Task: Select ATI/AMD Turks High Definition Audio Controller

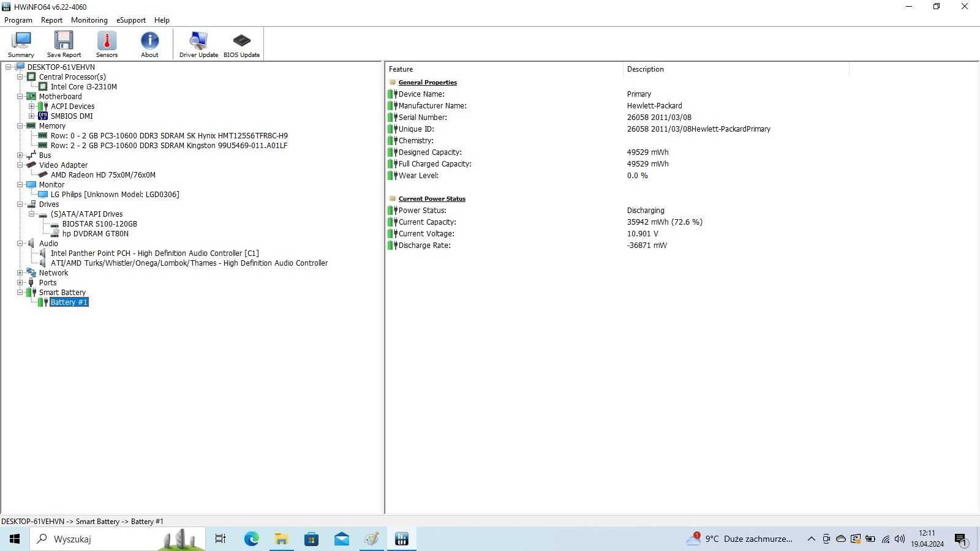Action: pyautogui.click(x=189, y=263)
